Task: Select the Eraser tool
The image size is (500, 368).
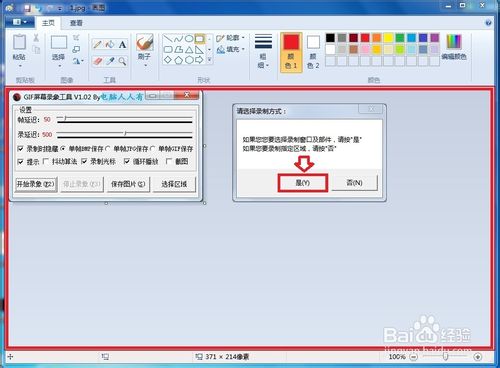Action: 98,61
